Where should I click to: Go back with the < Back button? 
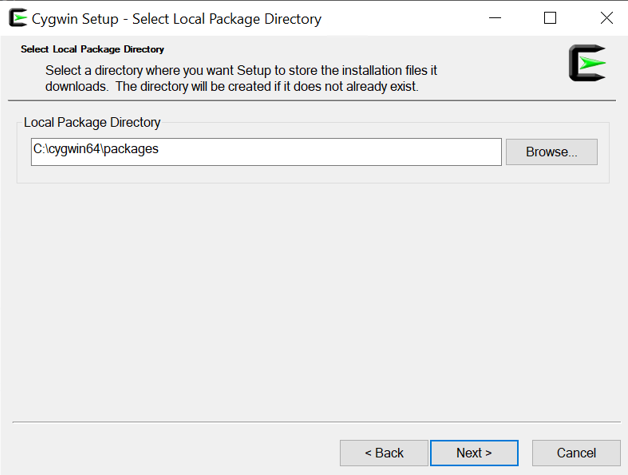click(x=384, y=453)
